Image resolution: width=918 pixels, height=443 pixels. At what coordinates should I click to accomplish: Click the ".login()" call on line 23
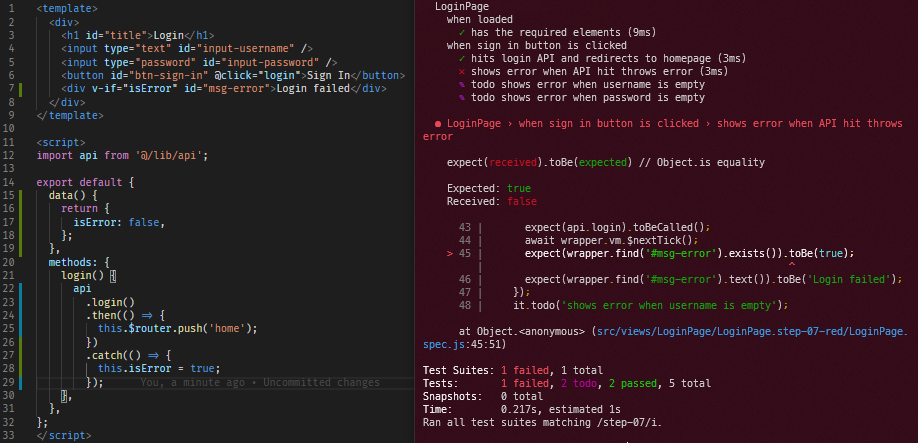[110, 302]
